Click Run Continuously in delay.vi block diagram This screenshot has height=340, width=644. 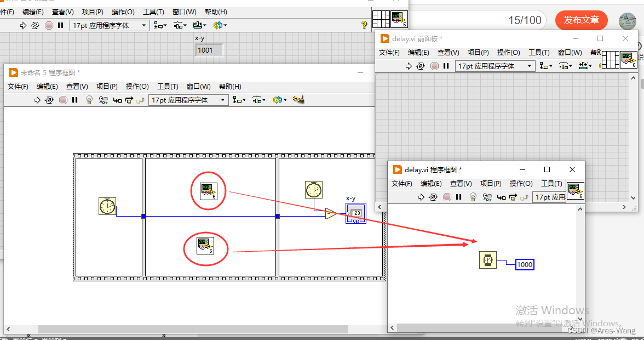click(433, 197)
